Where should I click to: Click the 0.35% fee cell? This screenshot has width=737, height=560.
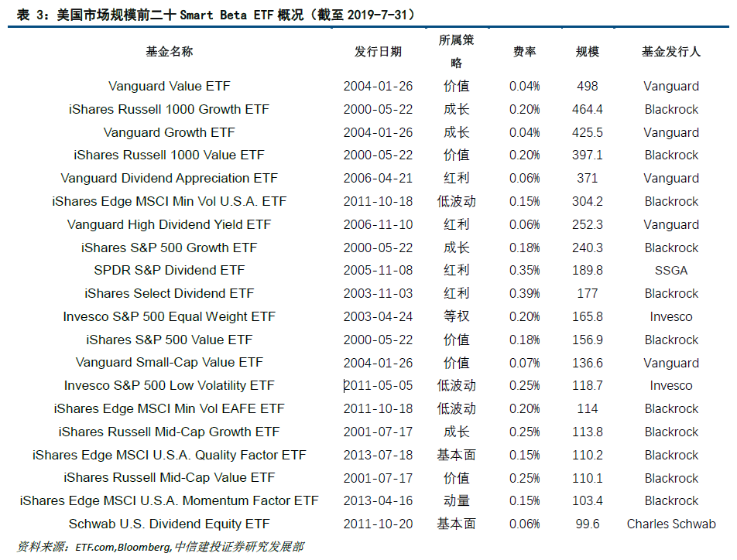(524, 270)
